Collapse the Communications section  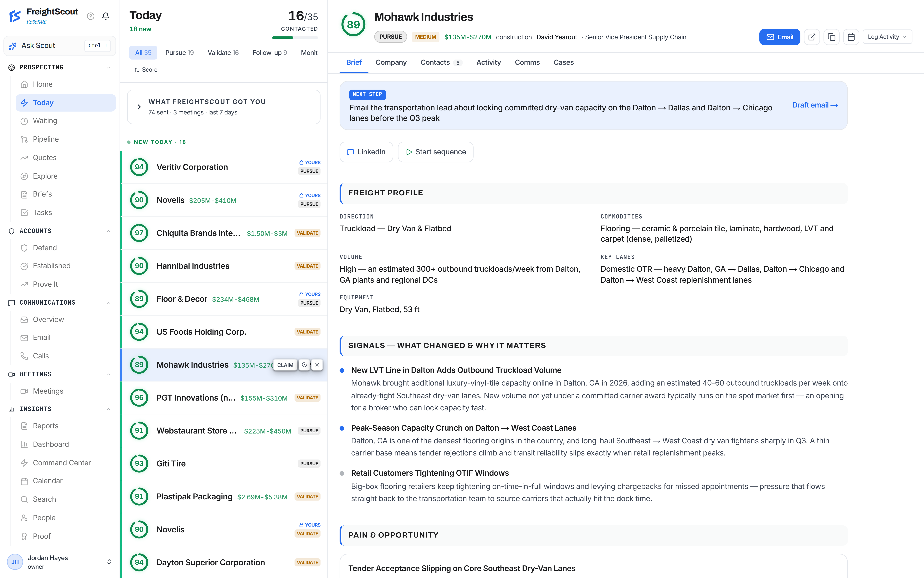108,303
